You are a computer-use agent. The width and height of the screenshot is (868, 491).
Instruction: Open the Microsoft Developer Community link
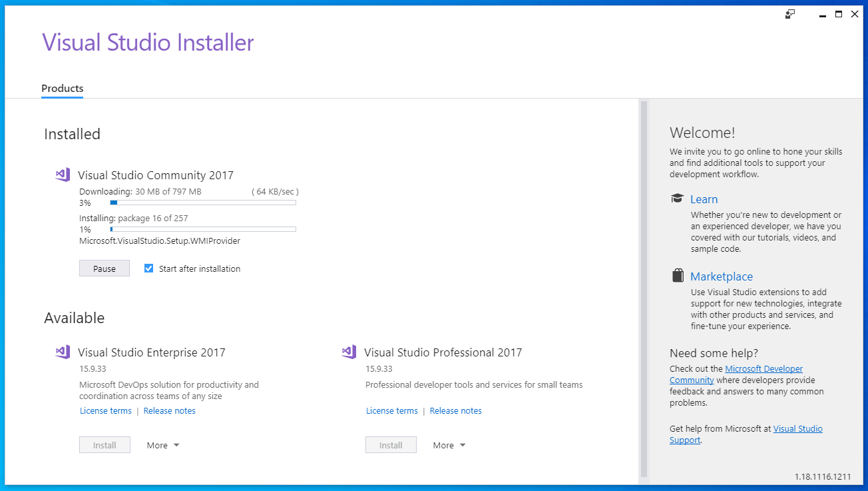pos(763,368)
